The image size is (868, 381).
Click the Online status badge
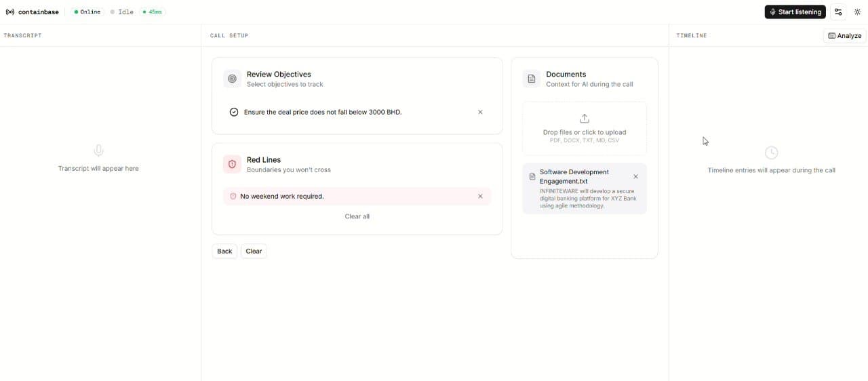[87, 12]
